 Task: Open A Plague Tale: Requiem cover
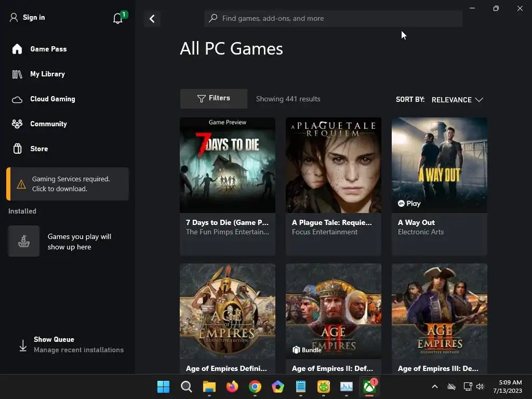point(333,165)
